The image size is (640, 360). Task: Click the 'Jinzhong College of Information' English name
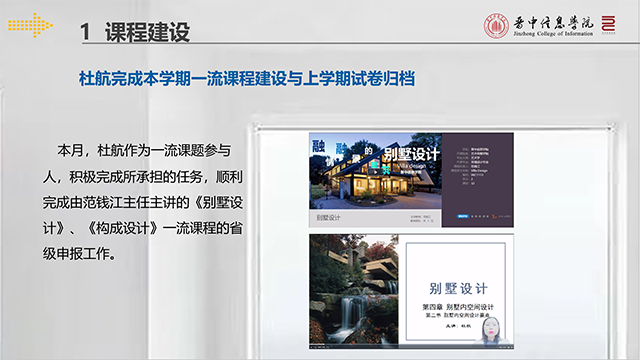click(553, 34)
